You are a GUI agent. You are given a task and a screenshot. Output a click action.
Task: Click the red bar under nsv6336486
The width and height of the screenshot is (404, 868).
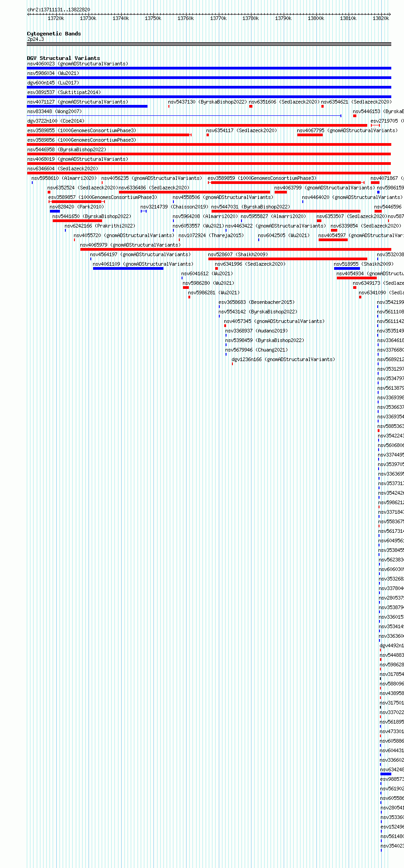point(194,192)
